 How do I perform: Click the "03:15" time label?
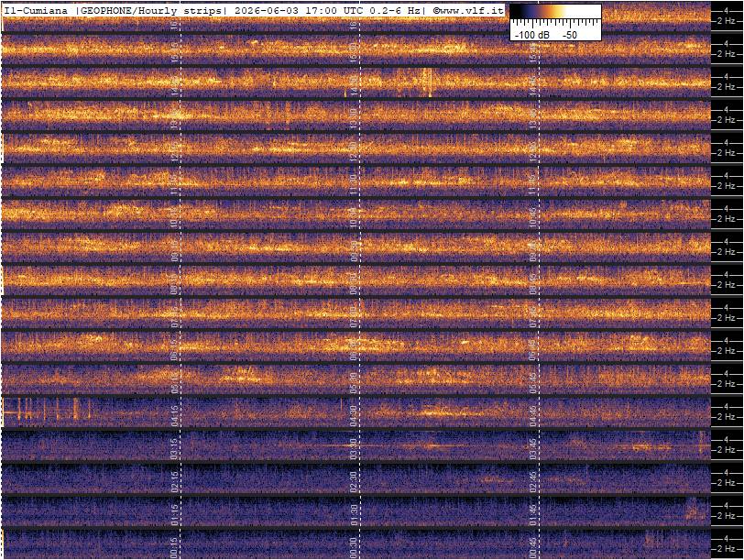[174, 449]
